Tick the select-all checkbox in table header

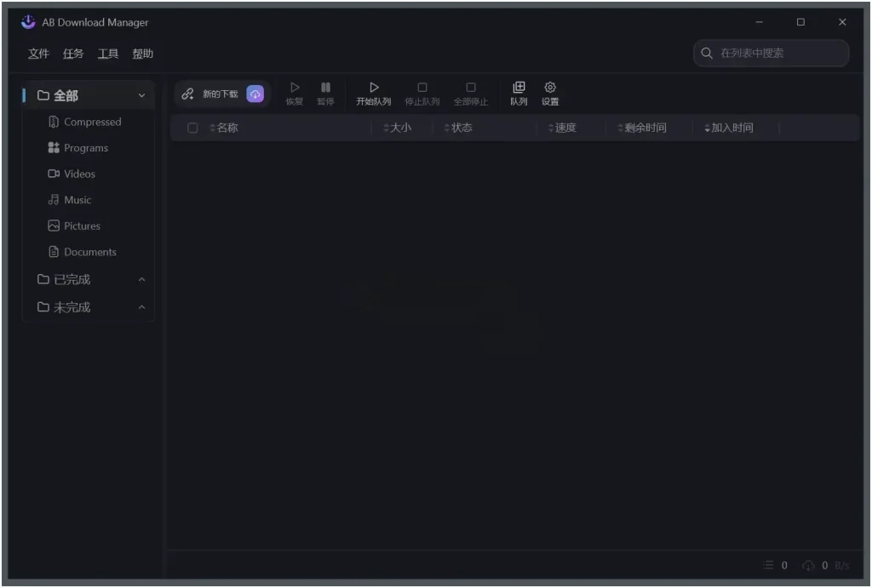pos(192,128)
